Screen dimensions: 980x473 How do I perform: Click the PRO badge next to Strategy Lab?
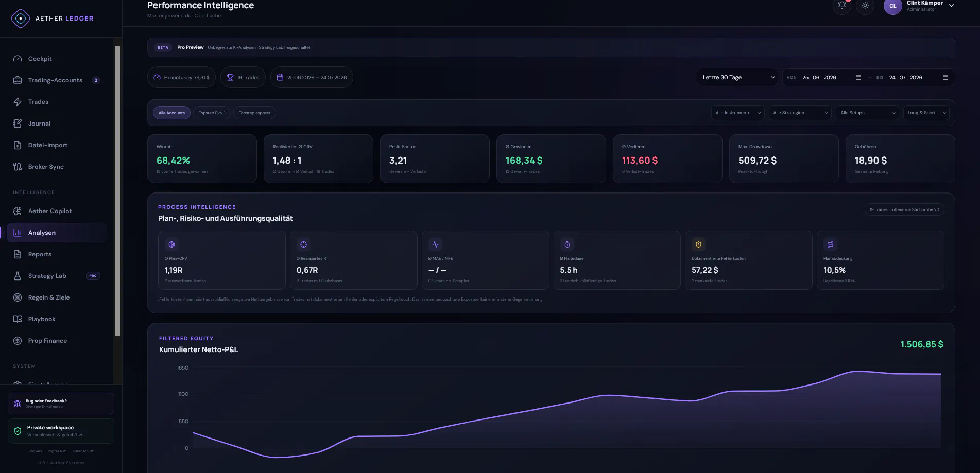pyautogui.click(x=93, y=276)
